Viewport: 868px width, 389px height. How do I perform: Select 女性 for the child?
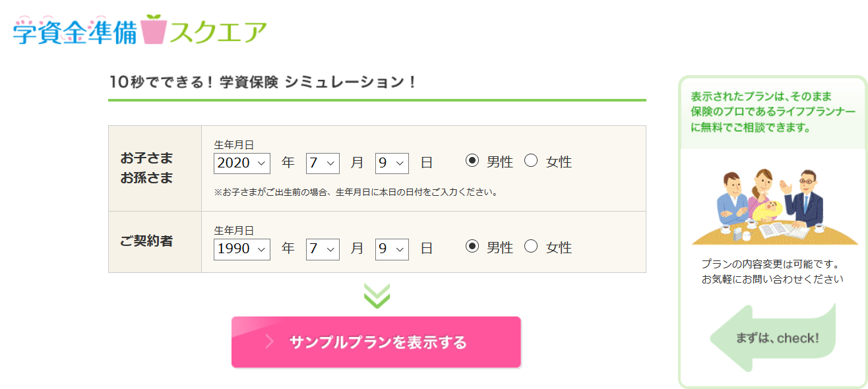pyautogui.click(x=531, y=161)
